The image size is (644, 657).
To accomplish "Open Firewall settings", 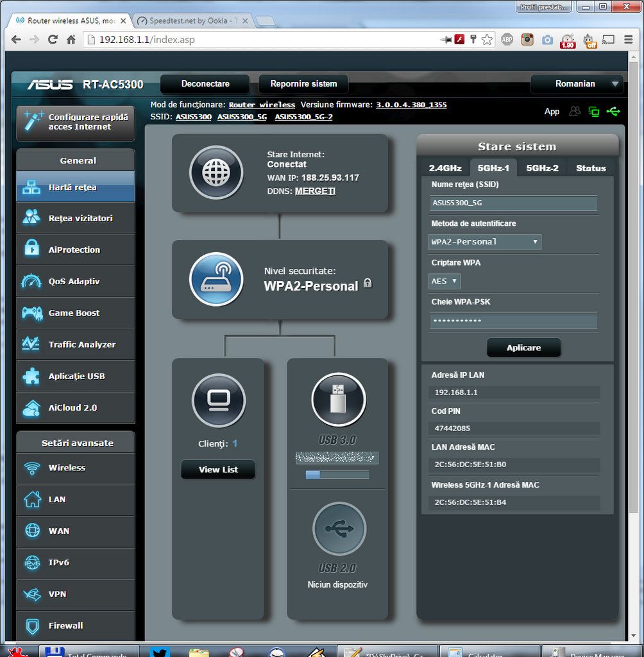I will tap(76, 626).
